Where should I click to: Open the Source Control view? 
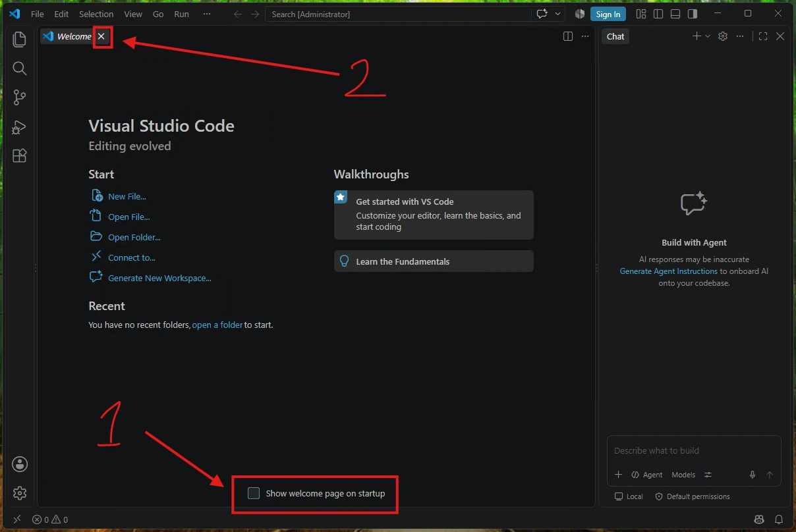click(20, 97)
